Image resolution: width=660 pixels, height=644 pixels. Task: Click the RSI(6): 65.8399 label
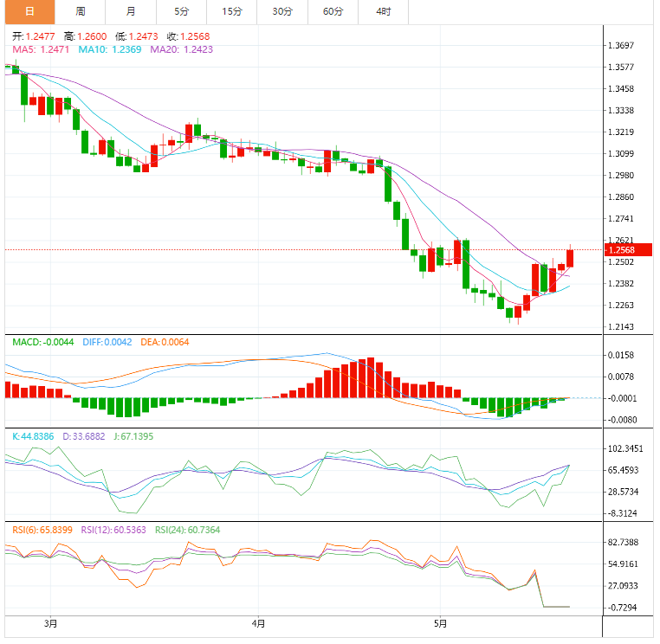tap(42, 530)
